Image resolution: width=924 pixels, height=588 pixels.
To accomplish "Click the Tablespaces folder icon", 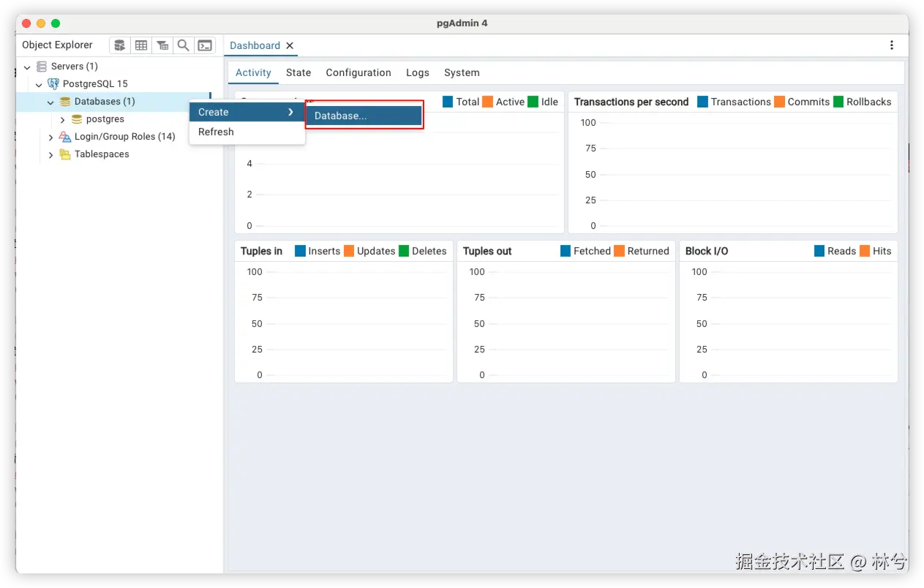I will tap(65, 154).
